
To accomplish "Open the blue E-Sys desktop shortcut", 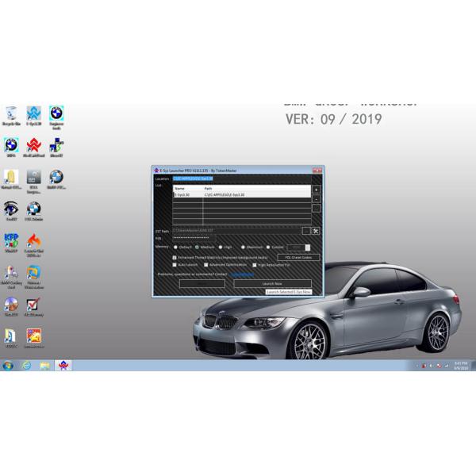I will click(x=33, y=116).
